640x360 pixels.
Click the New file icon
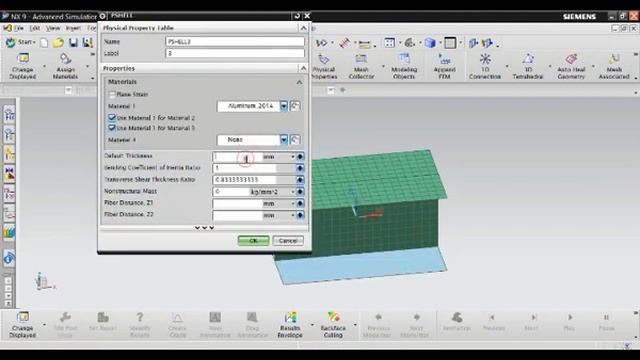click(44, 42)
